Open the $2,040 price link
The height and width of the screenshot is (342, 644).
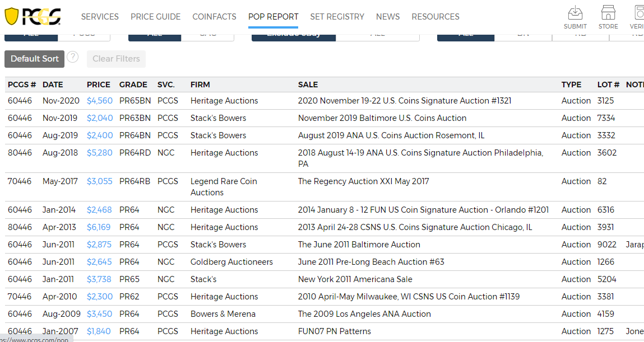coord(100,118)
